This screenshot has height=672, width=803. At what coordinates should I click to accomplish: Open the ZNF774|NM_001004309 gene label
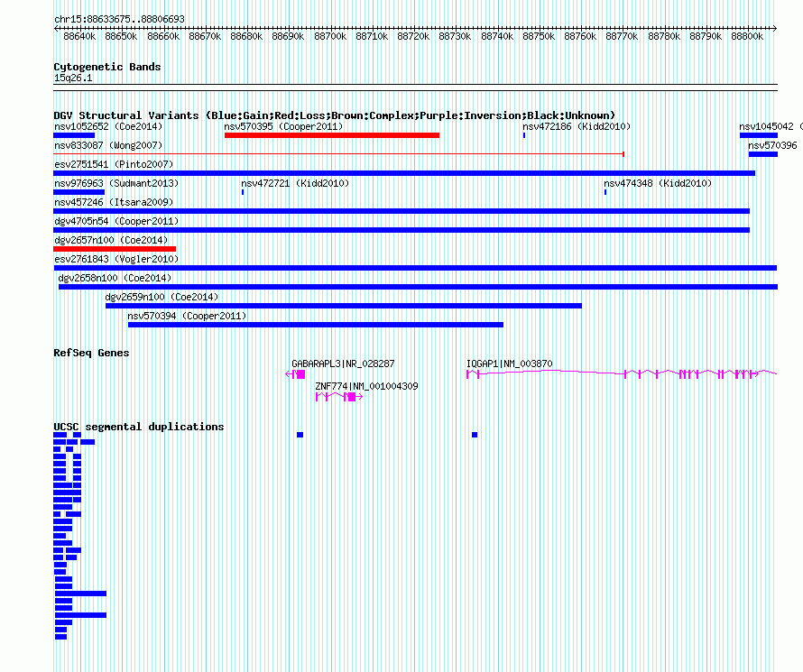click(x=366, y=386)
